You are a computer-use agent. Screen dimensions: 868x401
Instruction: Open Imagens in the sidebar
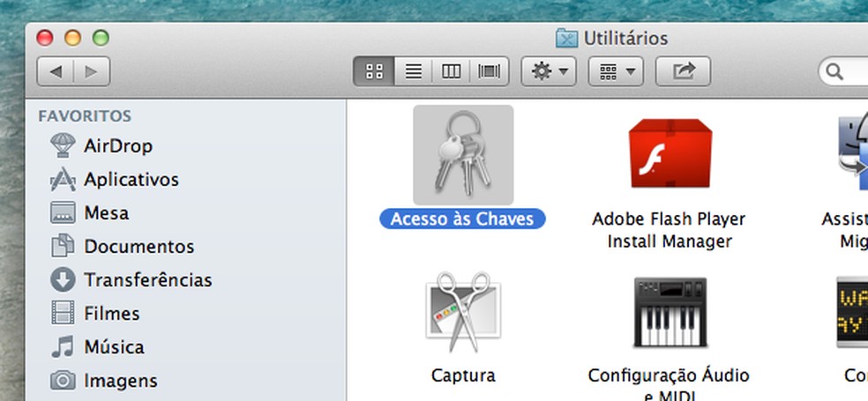(104, 381)
